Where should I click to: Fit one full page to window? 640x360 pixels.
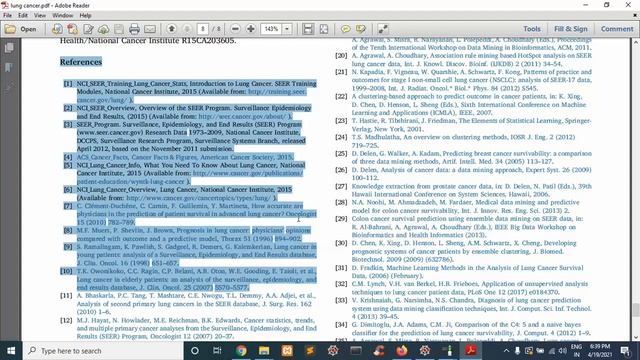click(x=324, y=29)
